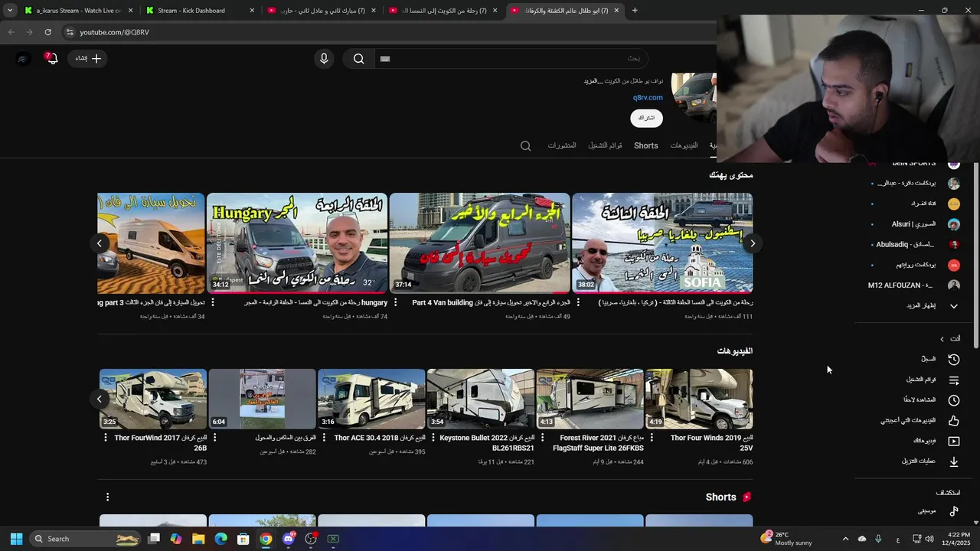
Task: Open the Windows Start menu
Action: tap(16, 539)
